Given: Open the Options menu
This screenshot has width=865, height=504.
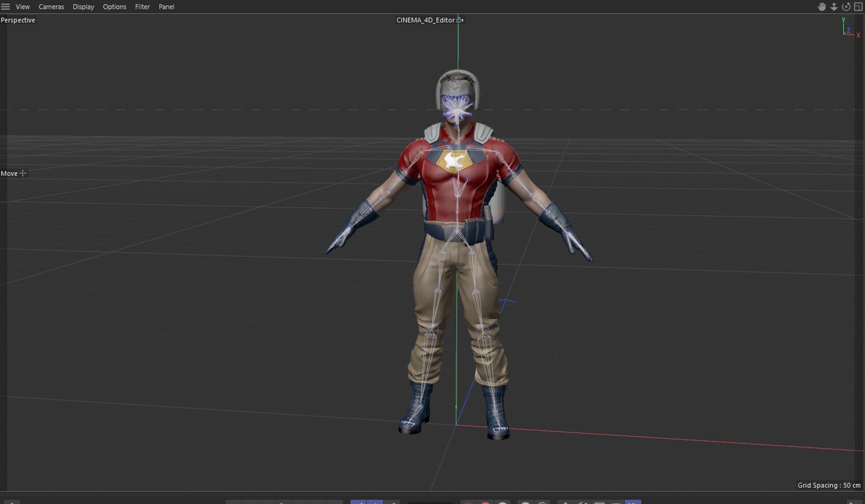Looking at the screenshot, I should coord(115,7).
